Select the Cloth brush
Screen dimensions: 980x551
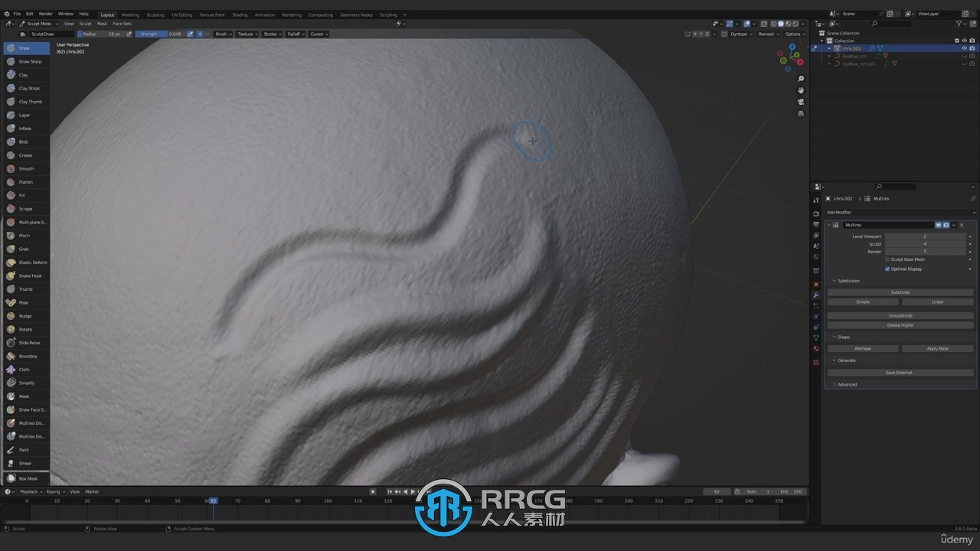(27, 370)
